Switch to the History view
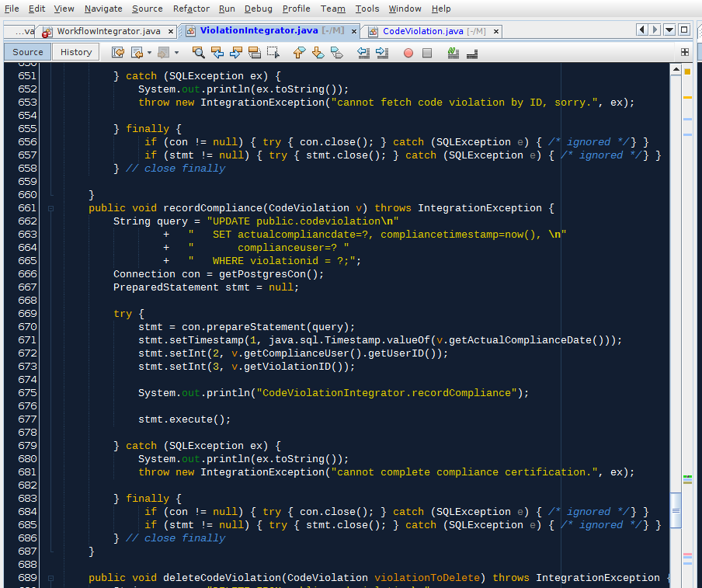702x588 pixels. [x=75, y=51]
